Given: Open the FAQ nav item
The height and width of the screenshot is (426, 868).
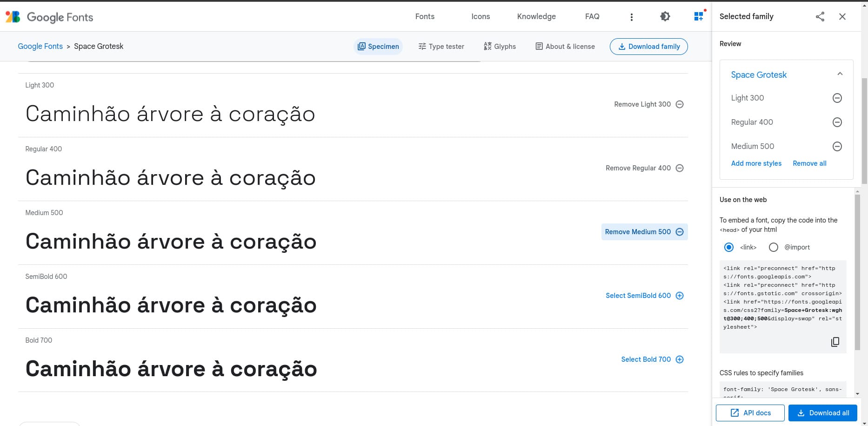Looking at the screenshot, I should click(x=592, y=16).
